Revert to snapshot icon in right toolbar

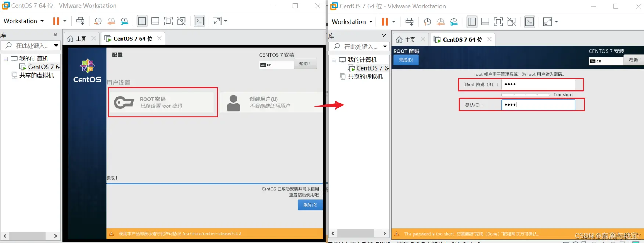click(440, 22)
